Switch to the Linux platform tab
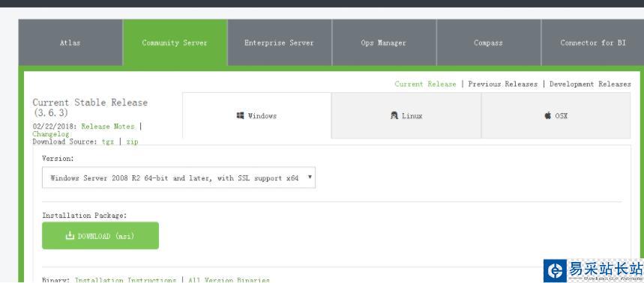The height and width of the screenshot is (283, 644). 406,115
